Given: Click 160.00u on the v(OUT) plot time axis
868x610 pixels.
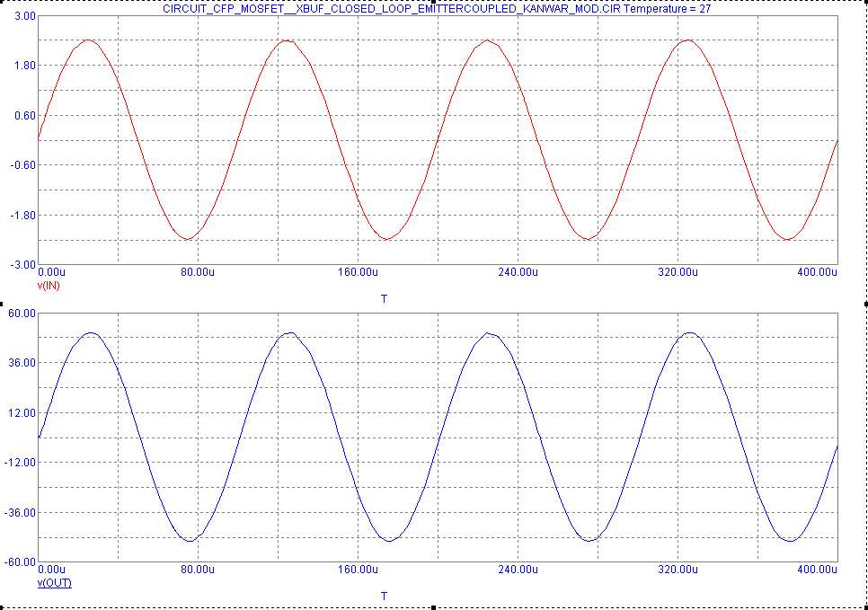Looking at the screenshot, I should (x=358, y=570).
